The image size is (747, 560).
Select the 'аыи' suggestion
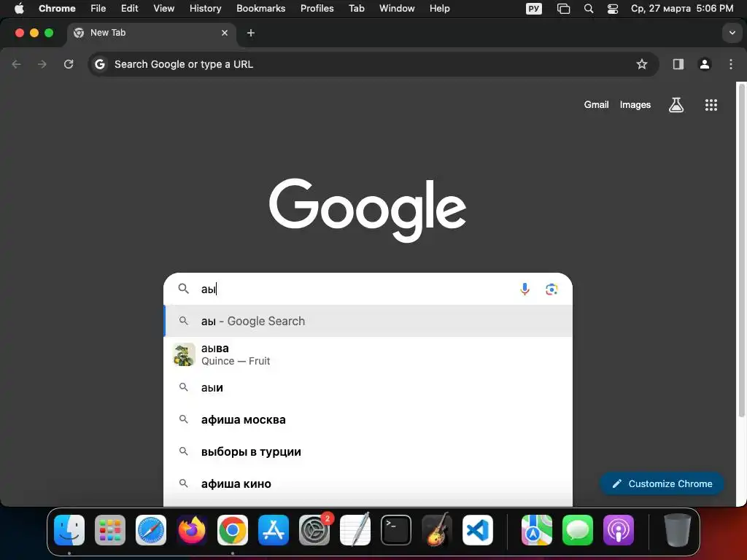pos(368,388)
